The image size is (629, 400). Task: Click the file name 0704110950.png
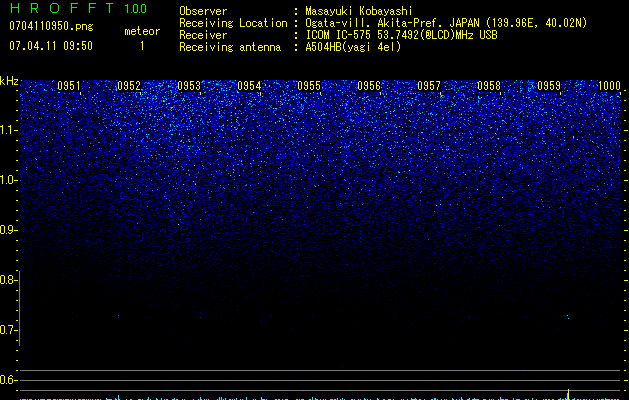coord(51,26)
